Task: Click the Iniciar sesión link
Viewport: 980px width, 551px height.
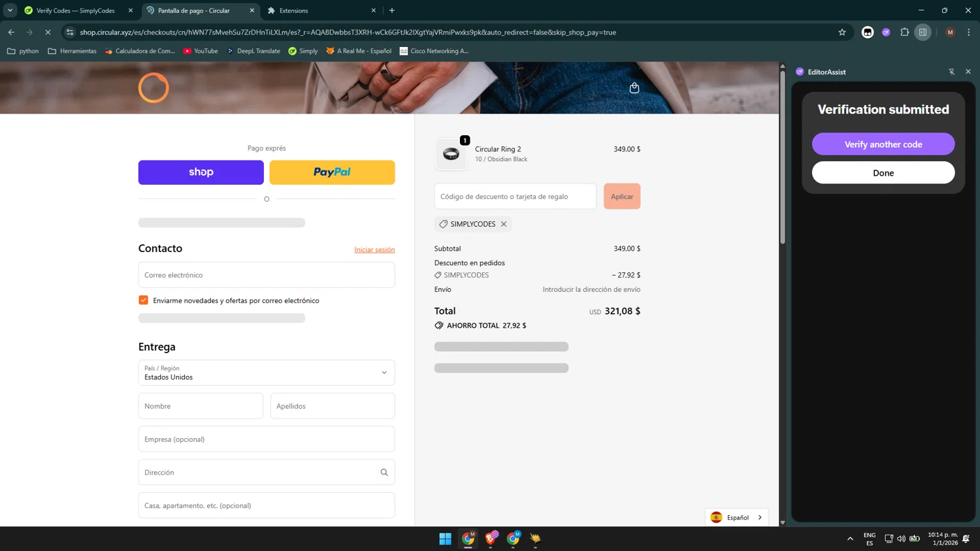Action: [374, 249]
